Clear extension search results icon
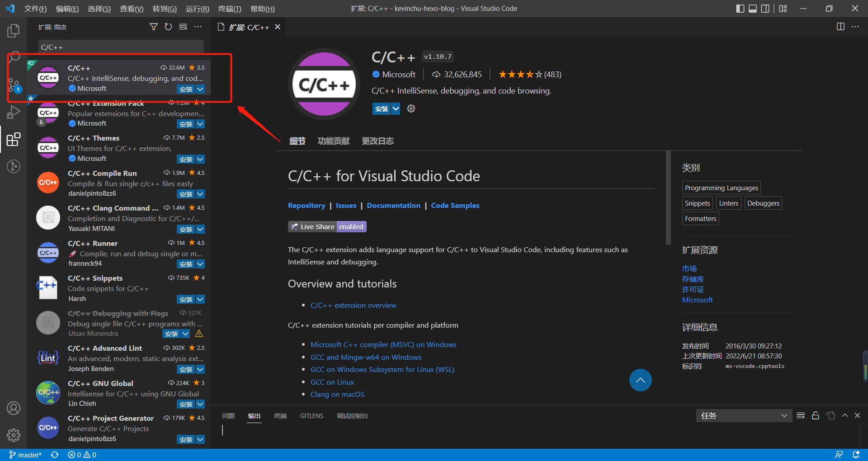The width and height of the screenshot is (868, 461). coord(183,27)
